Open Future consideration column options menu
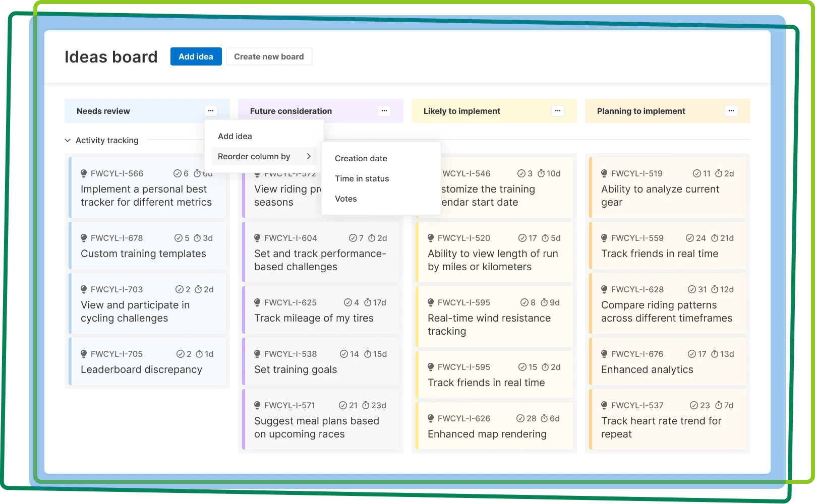This screenshot has width=815, height=504. click(x=384, y=111)
